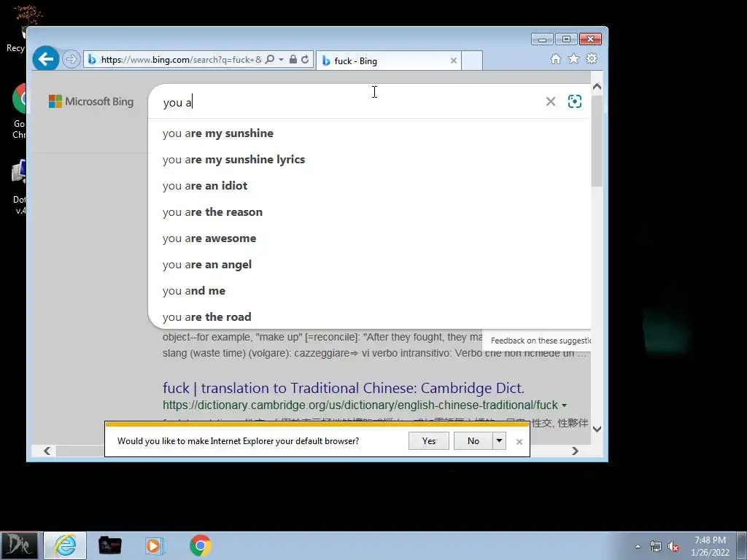The image size is (747, 560).
Task: Click the Internet Explorer forward arrow button
Action: pos(71,60)
